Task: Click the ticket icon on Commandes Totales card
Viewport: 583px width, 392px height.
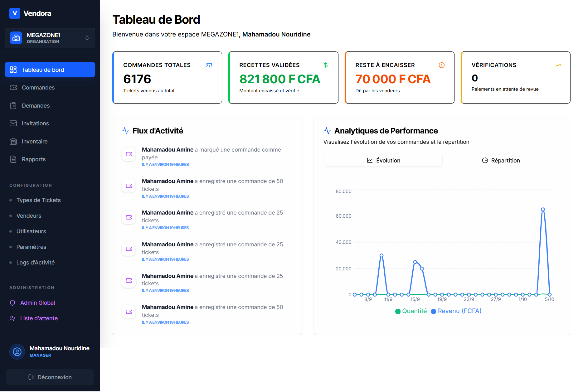Action: [x=209, y=65]
